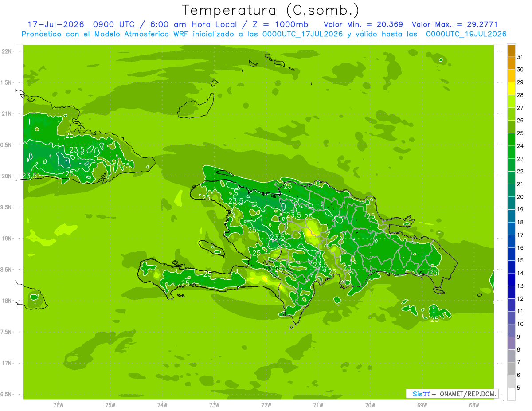Click the "71W" longitude axis label
Image resolution: width=532 pixels, height=411 pixels.
[x=318, y=405]
